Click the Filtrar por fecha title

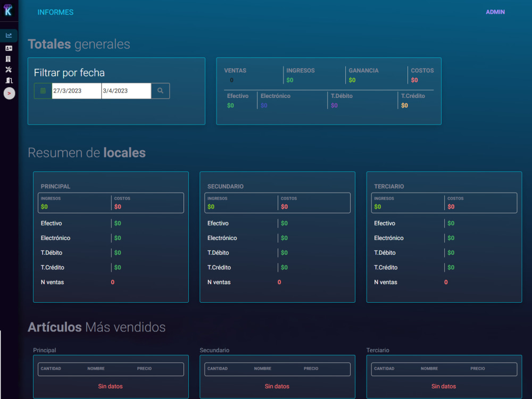click(x=69, y=73)
